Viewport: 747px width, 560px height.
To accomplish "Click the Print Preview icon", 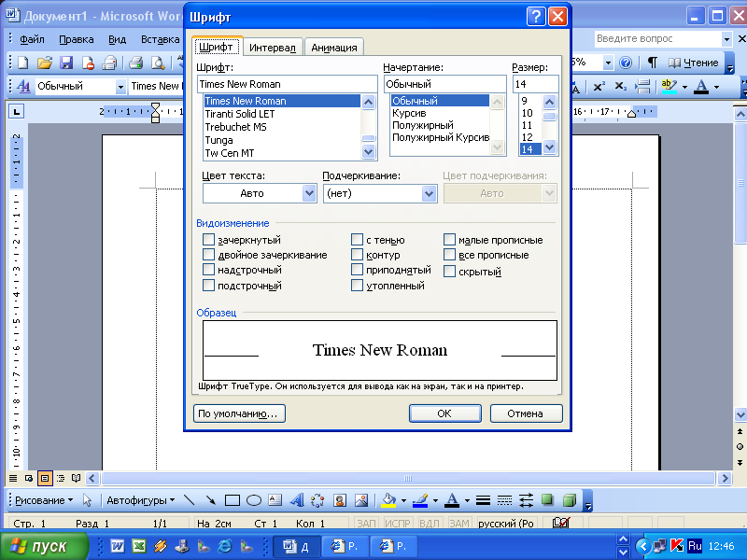I will coord(158,63).
